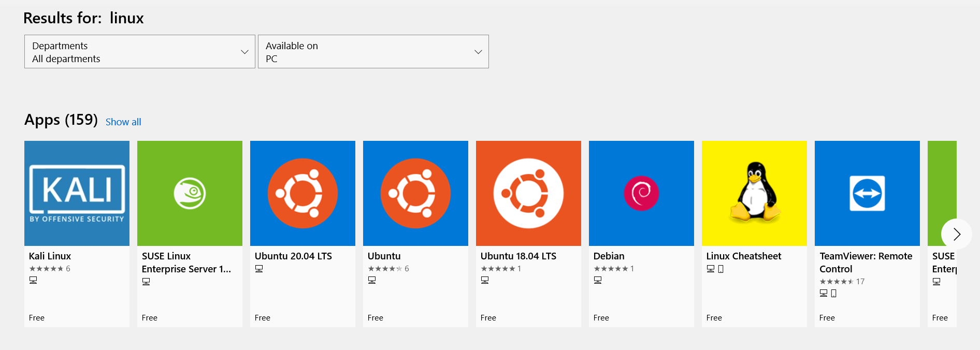This screenshot has width=980, height=350.
Task: Expand the Departments dropdown
Action: coord(140,52)
